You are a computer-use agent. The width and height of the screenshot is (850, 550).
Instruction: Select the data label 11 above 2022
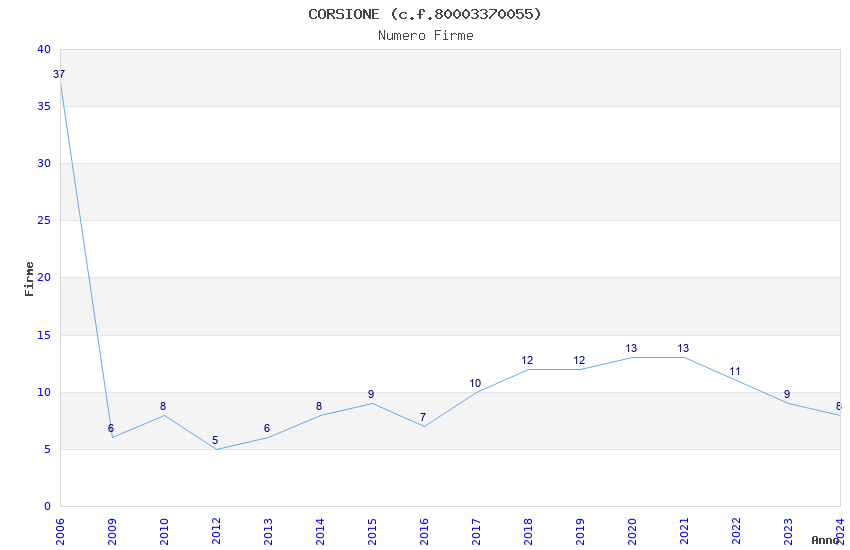click(x=735, y=371)
